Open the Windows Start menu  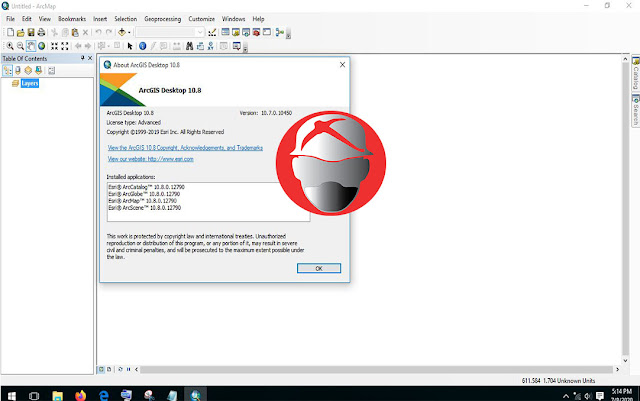[11, 395]
